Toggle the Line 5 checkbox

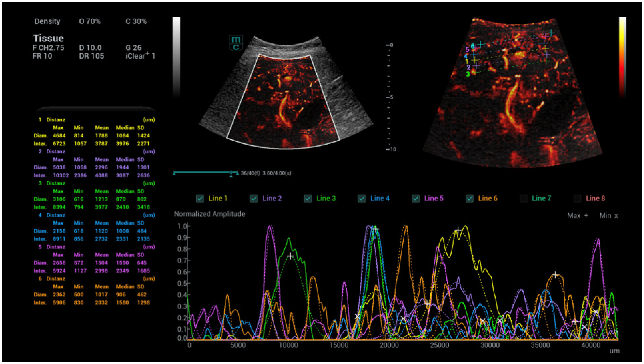click(416, 199)
